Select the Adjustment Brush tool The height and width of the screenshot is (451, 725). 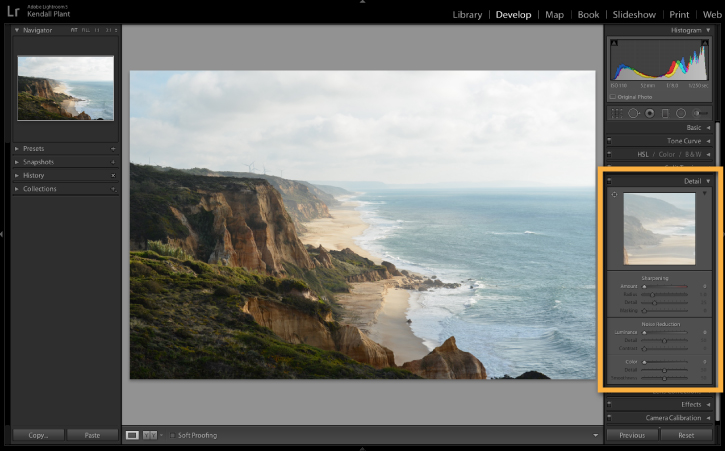[700, 113]
